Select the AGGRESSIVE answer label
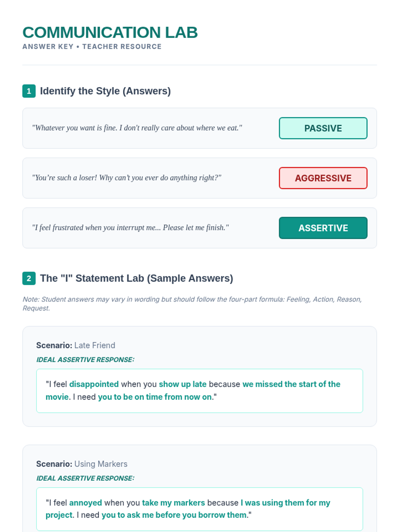 pos(323,178)
